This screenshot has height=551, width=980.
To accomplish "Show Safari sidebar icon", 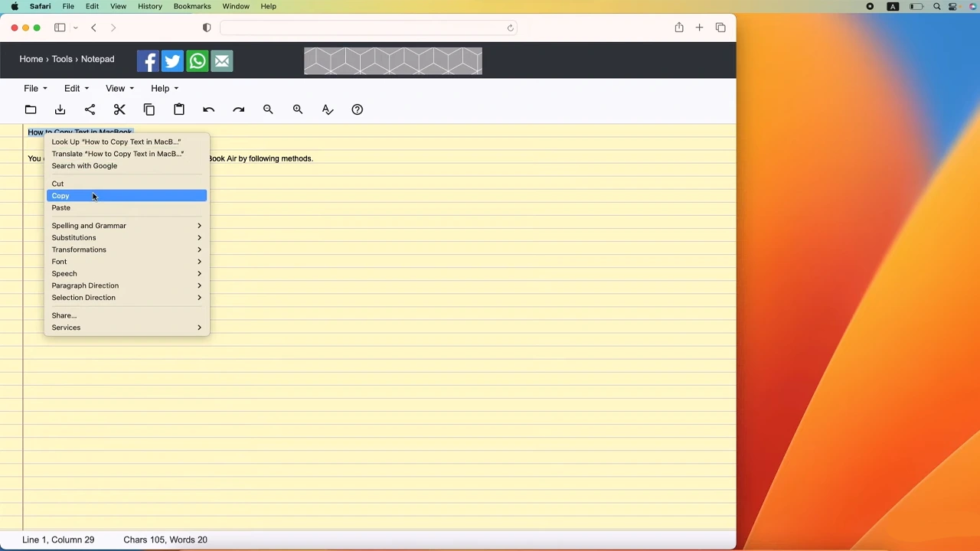I will (x=60, y=28).
